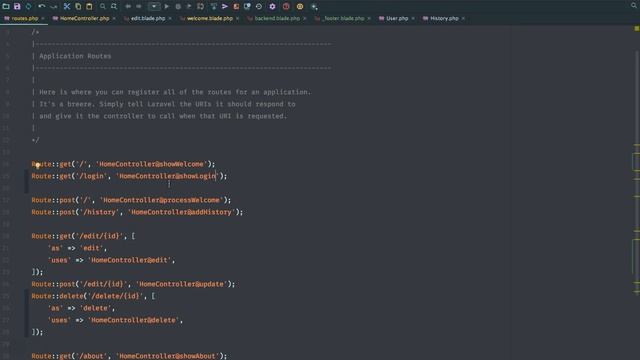Image resolution: width=640 pixels, height=360 pixels.
Task: Click 'HomeController@addHistory' string
Action: 182,212
